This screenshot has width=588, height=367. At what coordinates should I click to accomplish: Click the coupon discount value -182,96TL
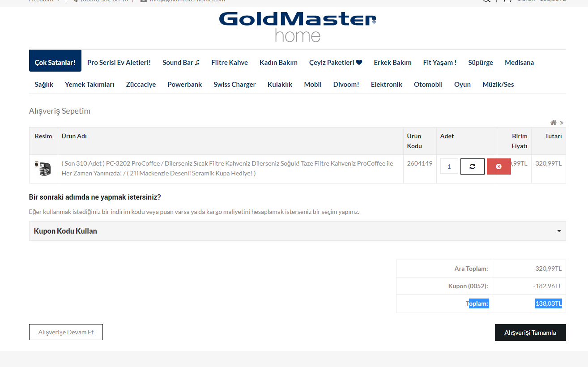(547, 286)
